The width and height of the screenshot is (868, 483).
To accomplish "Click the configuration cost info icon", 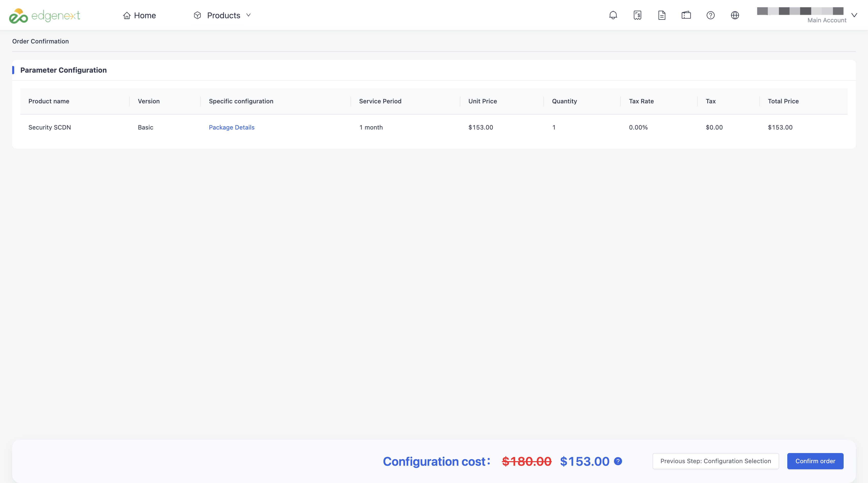I will [618, 461].
